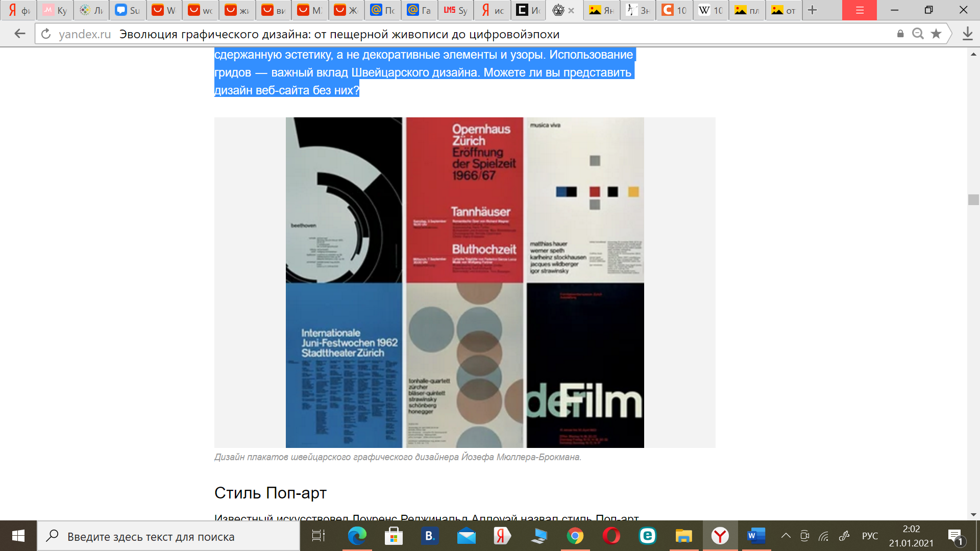Click the browser back arrow
The height and width of the screenshot is (551, 980).
(19, 34)
